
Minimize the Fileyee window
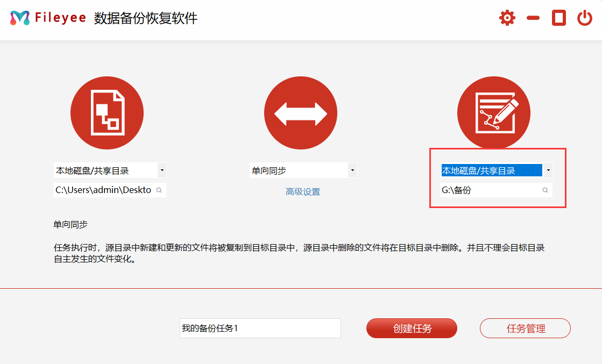click(533, 17)
